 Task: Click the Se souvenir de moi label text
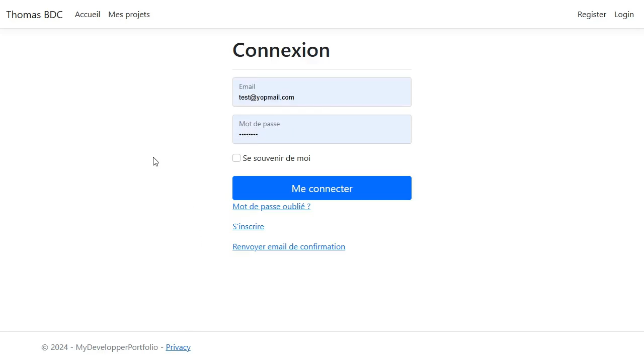point(276,158)
